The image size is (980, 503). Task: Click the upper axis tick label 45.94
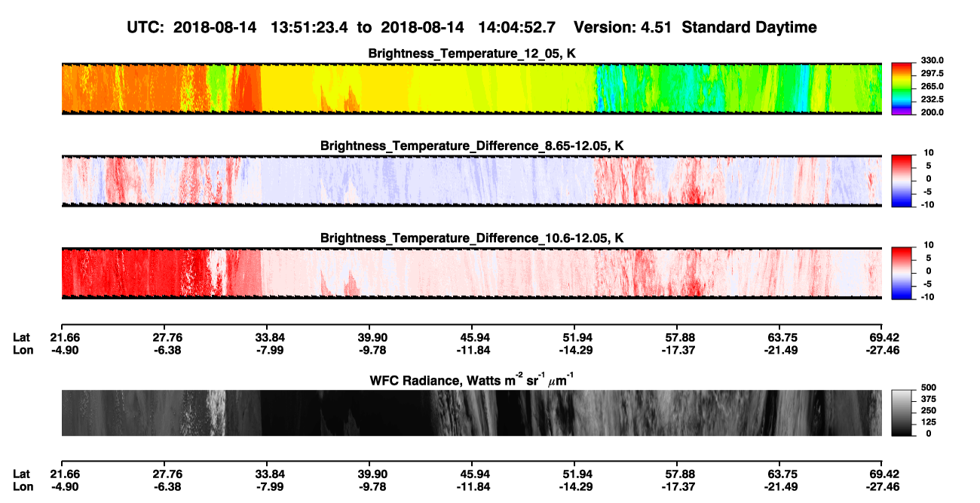point(471,337)
